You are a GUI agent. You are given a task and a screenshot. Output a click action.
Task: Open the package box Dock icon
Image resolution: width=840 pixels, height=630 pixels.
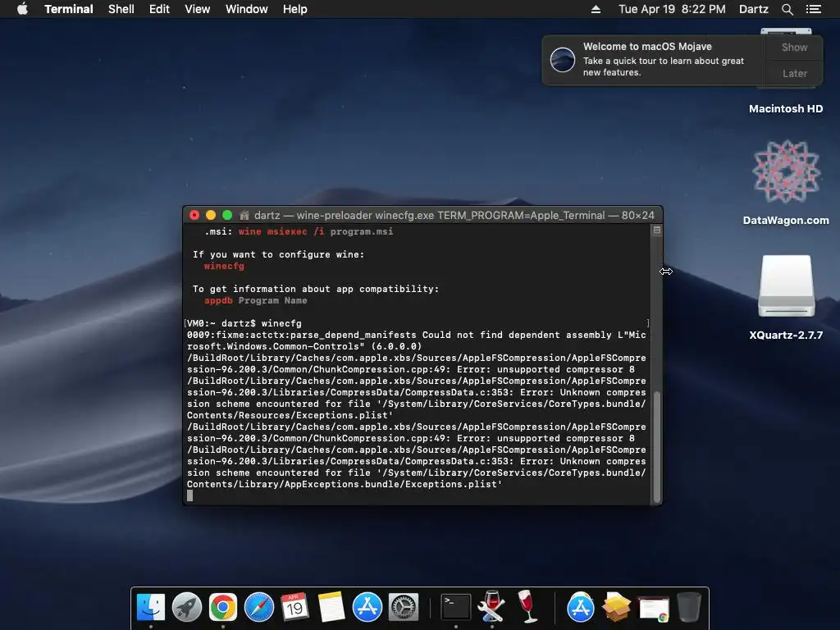(617, 608)
